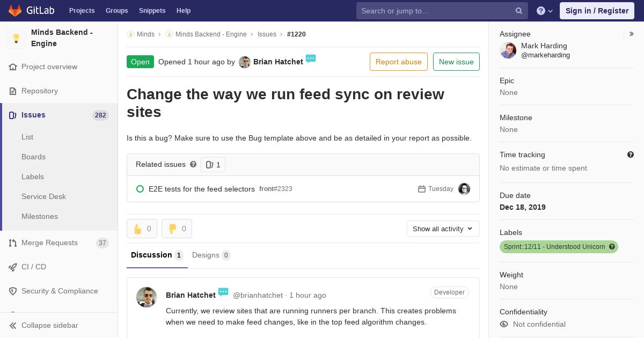The image size is (644, 338).
Task: Click the due date Dec 18, 2019
Action: click(523, 208)
